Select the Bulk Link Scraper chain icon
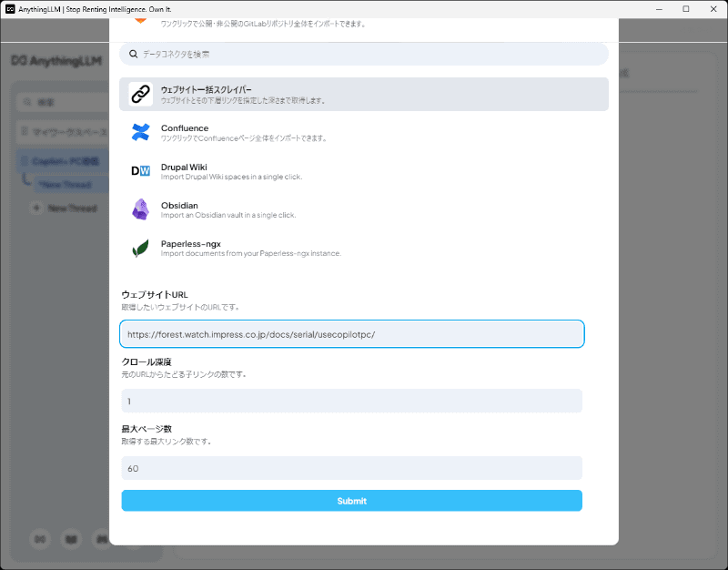Screen dimensions: 728x570 (x=141, y=94)
